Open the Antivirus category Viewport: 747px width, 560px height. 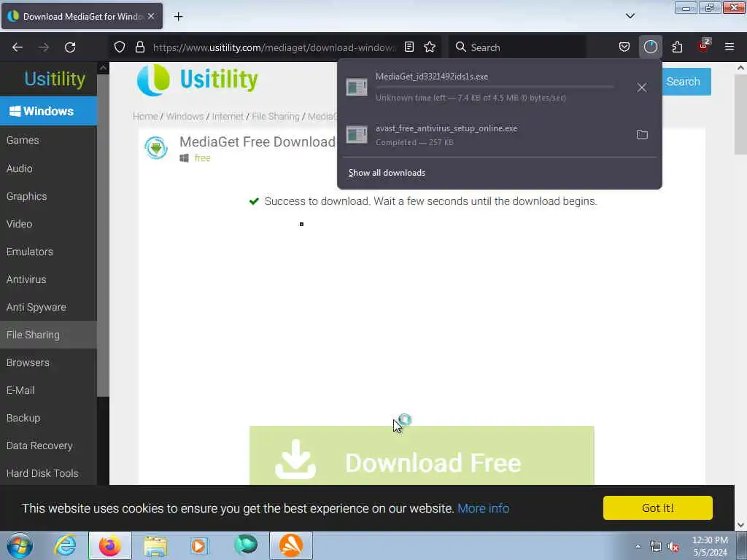coord(48,279)
